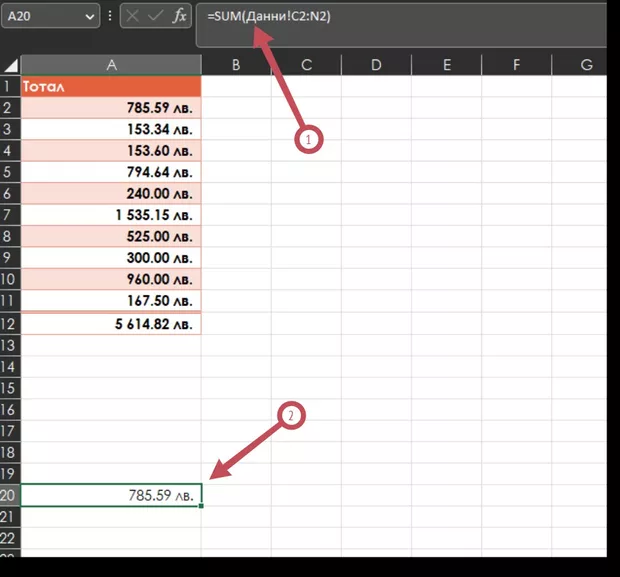
Task: Select cell containing 525.00 лв.
Action: (x=111, y=236)
